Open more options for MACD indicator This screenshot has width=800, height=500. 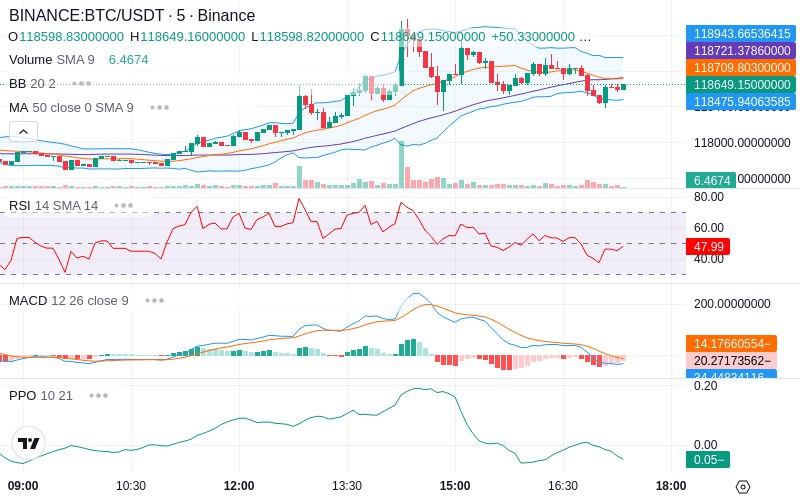154,301
